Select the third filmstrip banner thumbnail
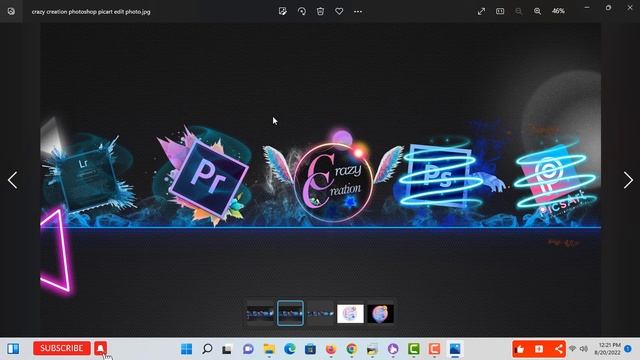This screenshot has height=360, width=640. tap(320, 313)
